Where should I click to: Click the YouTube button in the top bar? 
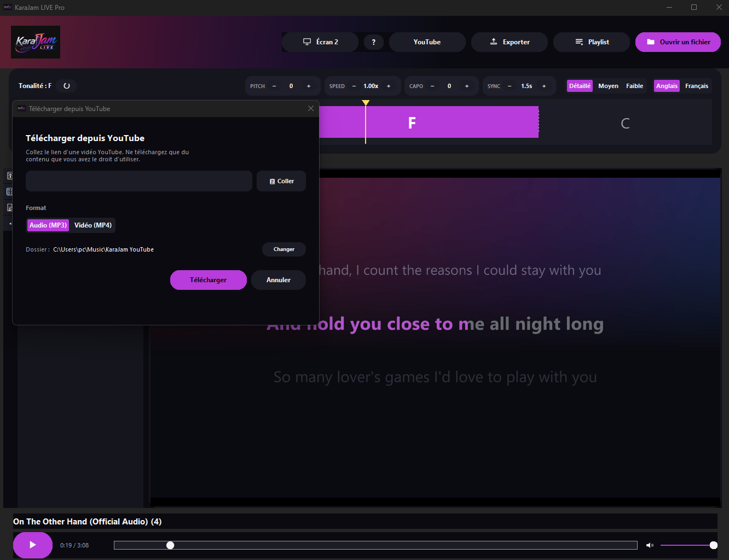coord(427,42)
